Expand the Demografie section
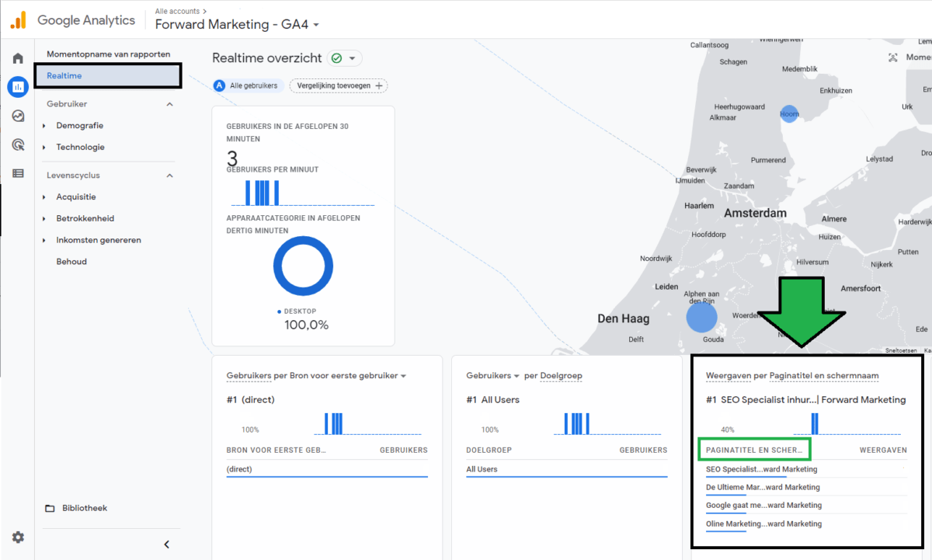The width and height of the screenshot is (932, 560). (82, 125)
